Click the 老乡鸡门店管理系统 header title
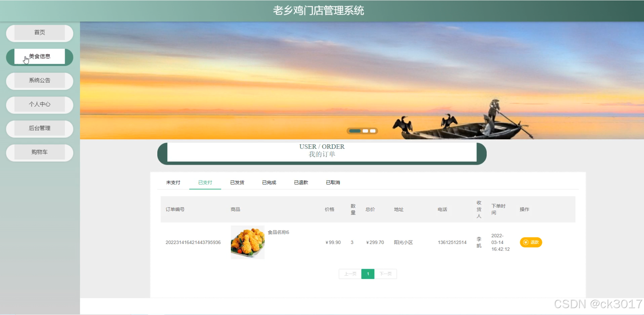 318,11
